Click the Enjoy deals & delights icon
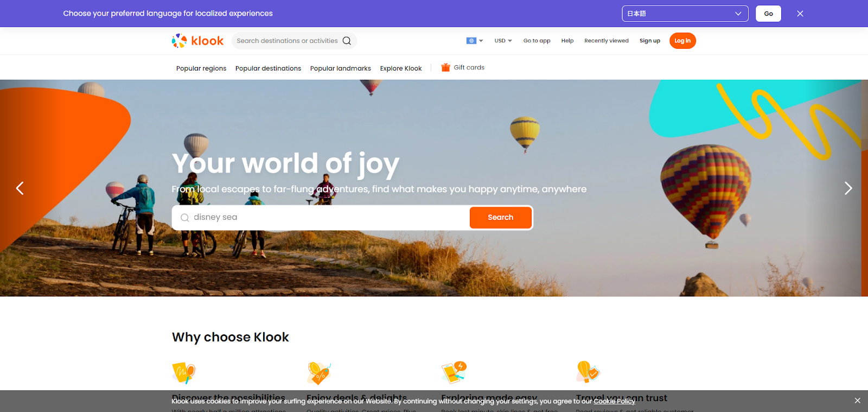 tap(318, 373)
